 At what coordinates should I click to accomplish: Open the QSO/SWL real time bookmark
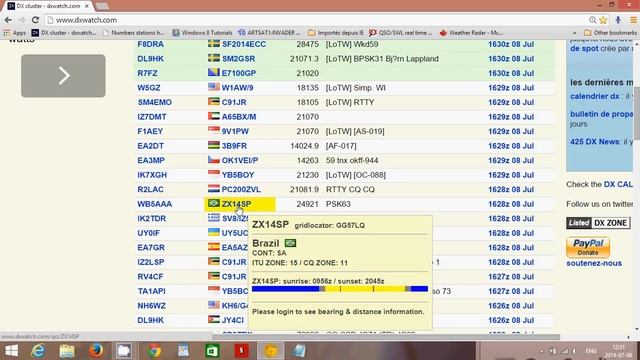[x=400, y=33]
